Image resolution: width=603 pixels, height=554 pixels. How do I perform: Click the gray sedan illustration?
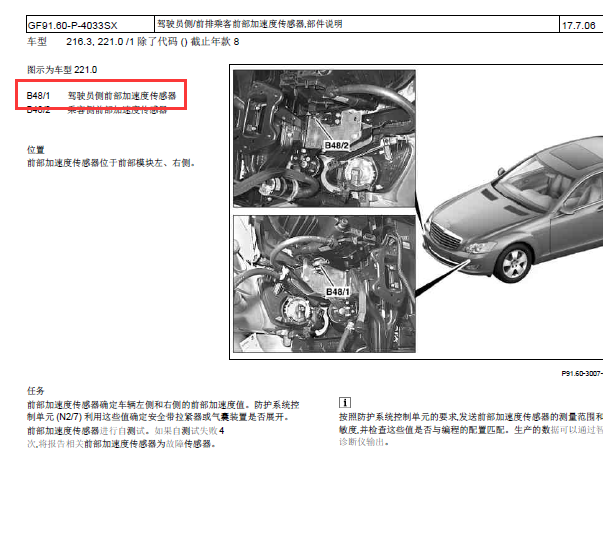513,210
